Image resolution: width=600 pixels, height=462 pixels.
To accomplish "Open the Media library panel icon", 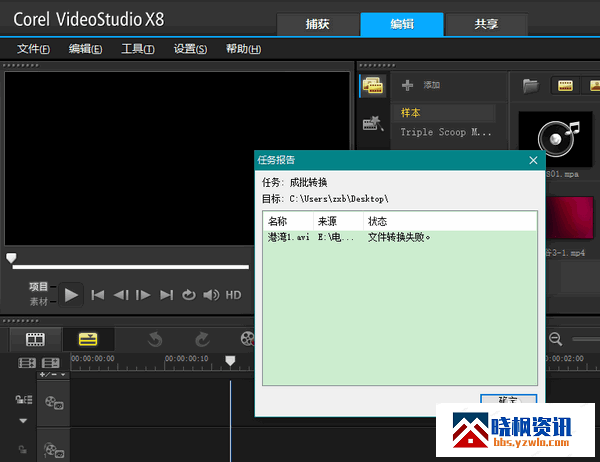I will coord(373,87).
